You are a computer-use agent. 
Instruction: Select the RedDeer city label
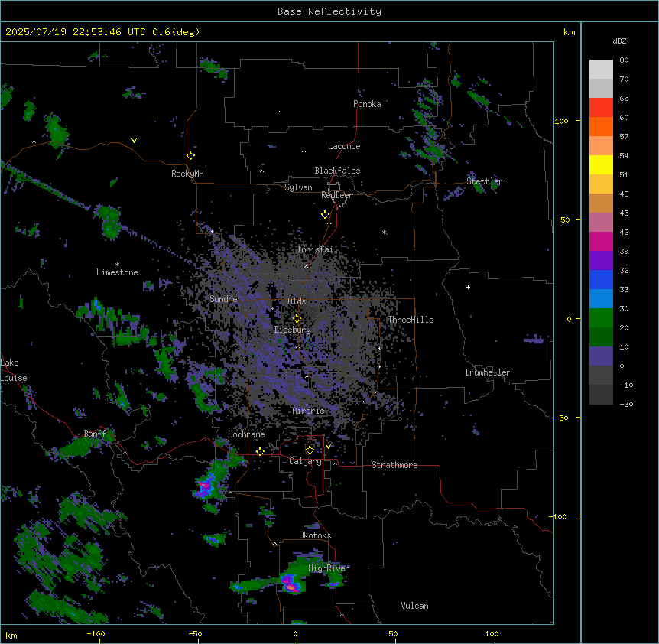[x=336, y=195]
